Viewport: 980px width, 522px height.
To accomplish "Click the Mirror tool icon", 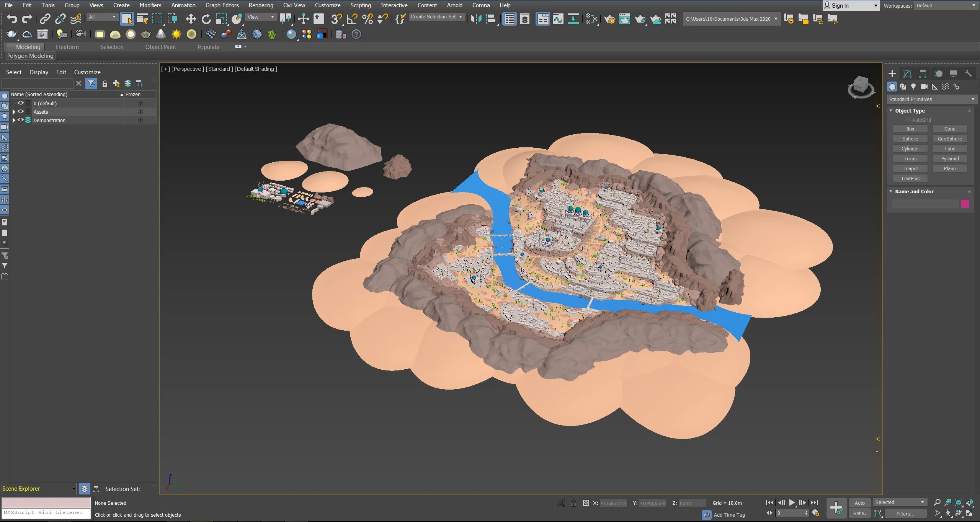I will [x=476, y=19].
